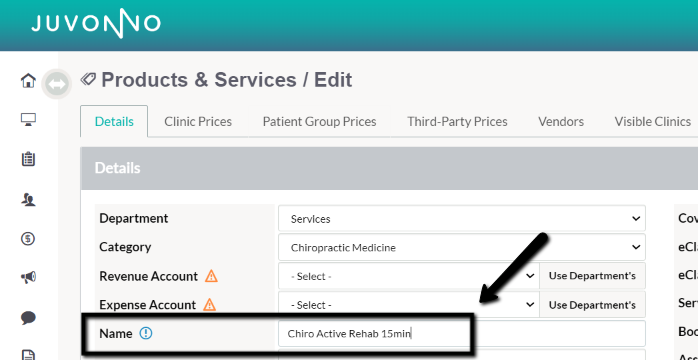This screenshot has height=360, width=698.
Task: Switch to the Clinic Prices tab
Action: tap(198, 121)
